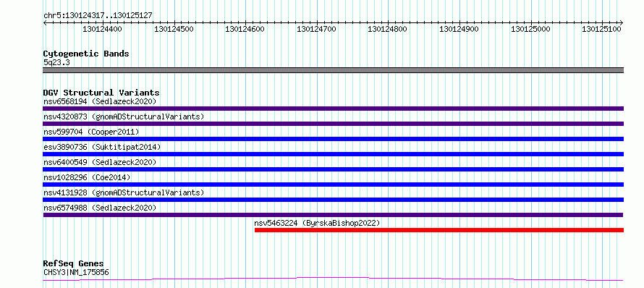The height and width of the screenshot is (288, 644).
Task: Click the chr5:130124317..130125127 region label
Action: coord(98,16)
